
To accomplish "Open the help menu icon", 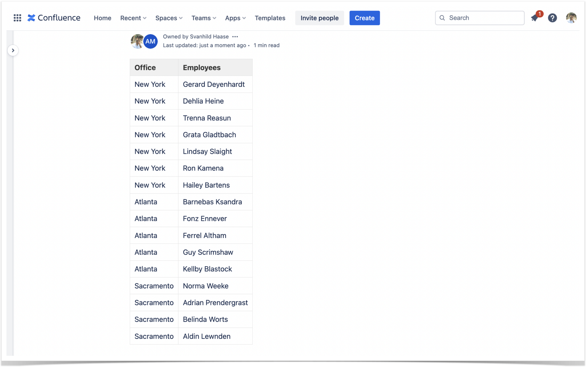I will coord(552,18).
